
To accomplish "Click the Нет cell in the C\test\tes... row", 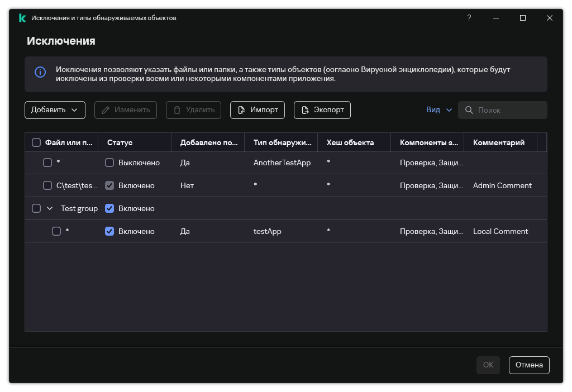I will (187, 185).
